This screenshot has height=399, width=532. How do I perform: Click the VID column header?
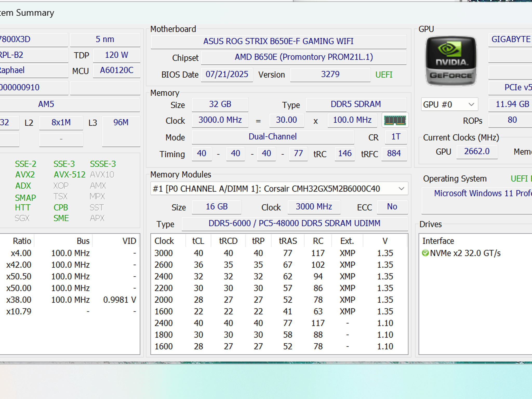point(129,241)
